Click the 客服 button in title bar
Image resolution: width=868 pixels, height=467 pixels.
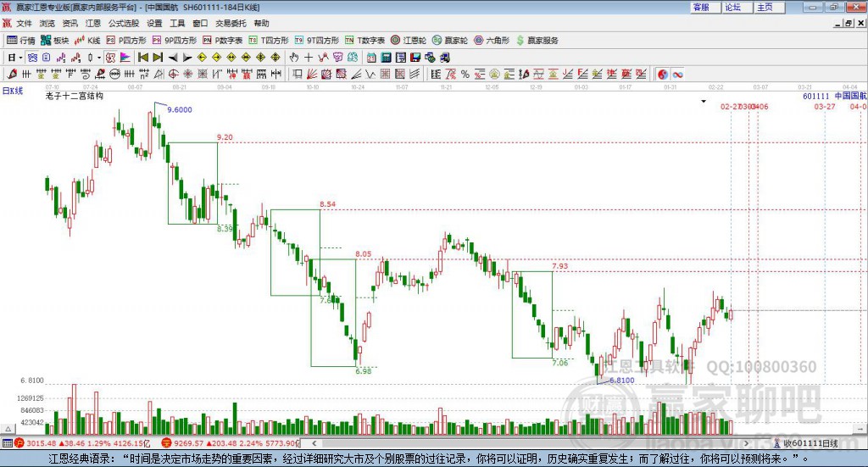tap(704, 7)
